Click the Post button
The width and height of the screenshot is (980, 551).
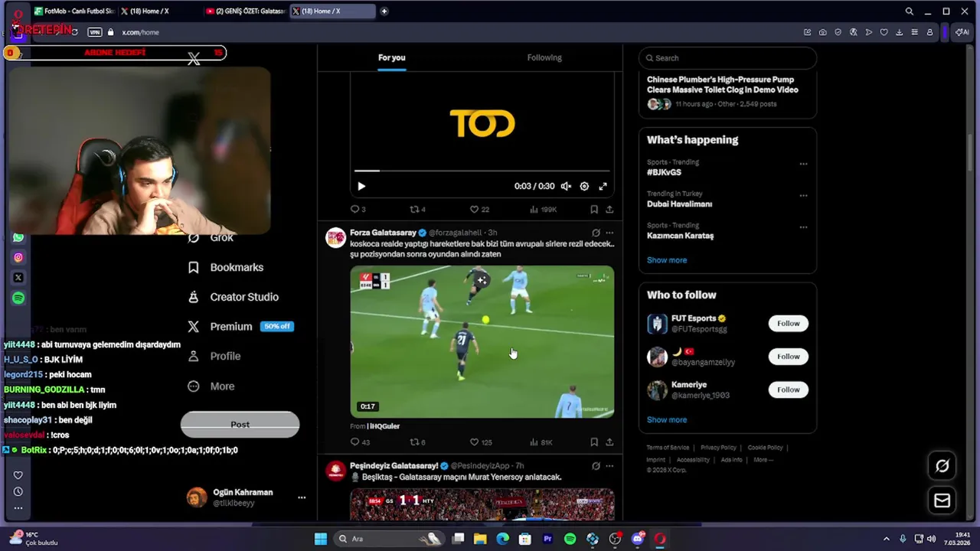(x=240, y=425)
